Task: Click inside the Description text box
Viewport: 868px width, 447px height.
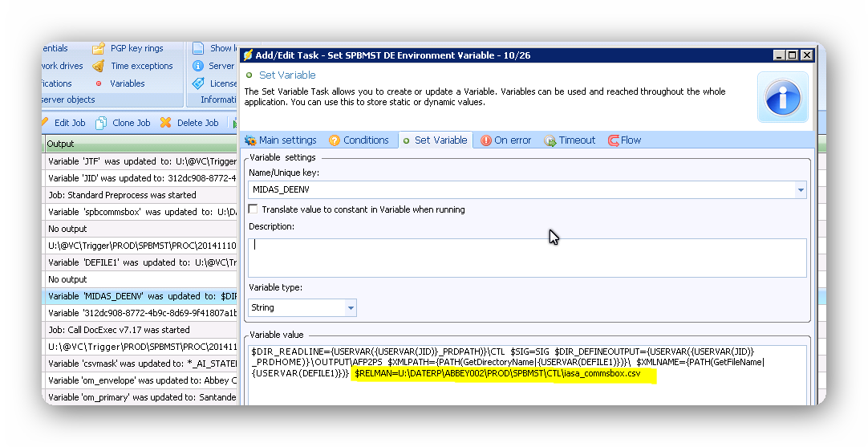Action: (527, 257)
